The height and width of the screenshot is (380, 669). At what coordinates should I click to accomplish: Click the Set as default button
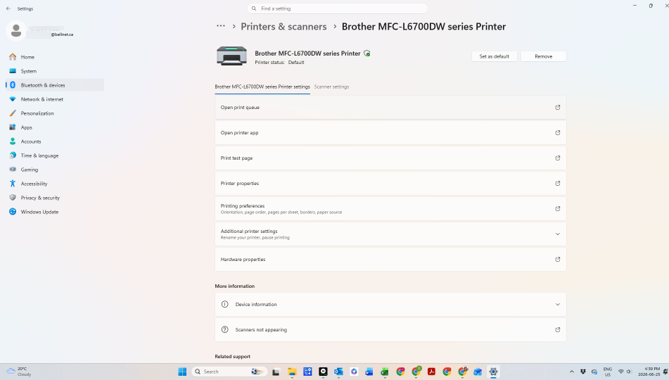pos(494,56)
